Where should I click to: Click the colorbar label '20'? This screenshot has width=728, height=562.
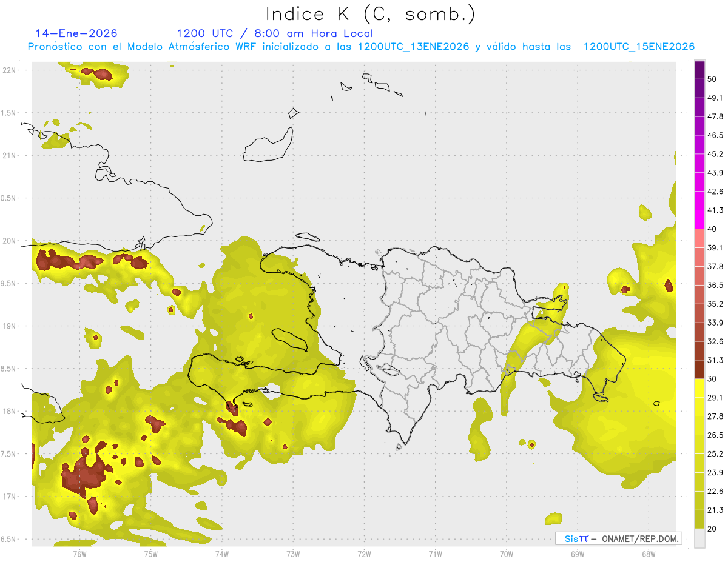[x=712, y=529]
